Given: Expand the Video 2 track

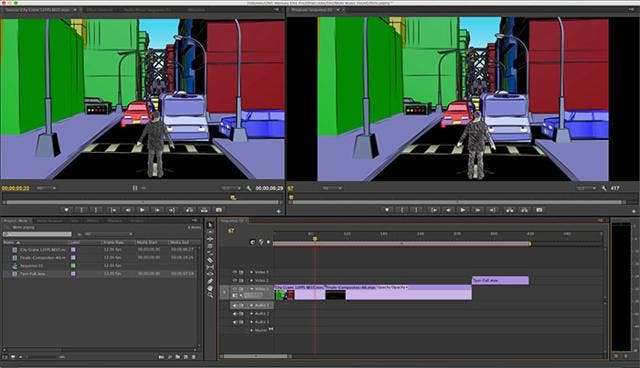Looking at the screenshot, I should (x=251, y=280).
